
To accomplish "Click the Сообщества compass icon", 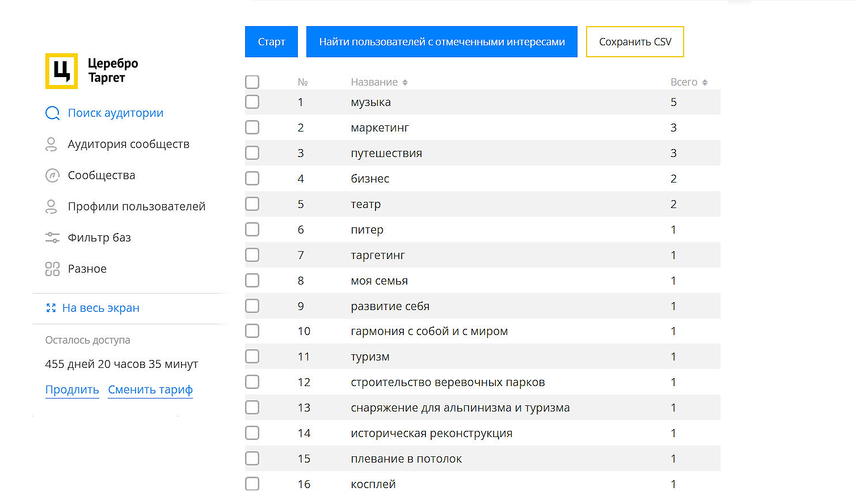I will pos(52,175).
